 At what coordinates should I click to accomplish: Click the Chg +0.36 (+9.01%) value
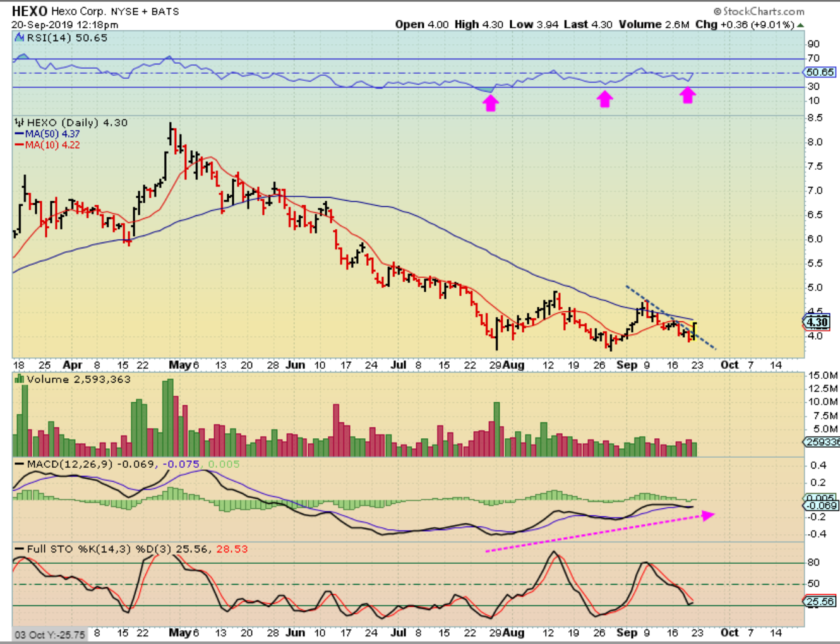[x=744, y=25]
